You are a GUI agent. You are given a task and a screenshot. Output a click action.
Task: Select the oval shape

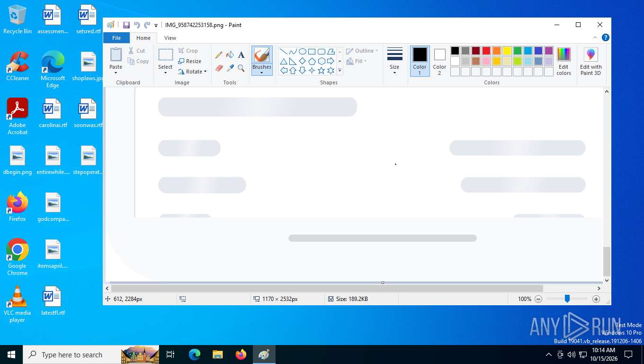(x=302, y=52)
